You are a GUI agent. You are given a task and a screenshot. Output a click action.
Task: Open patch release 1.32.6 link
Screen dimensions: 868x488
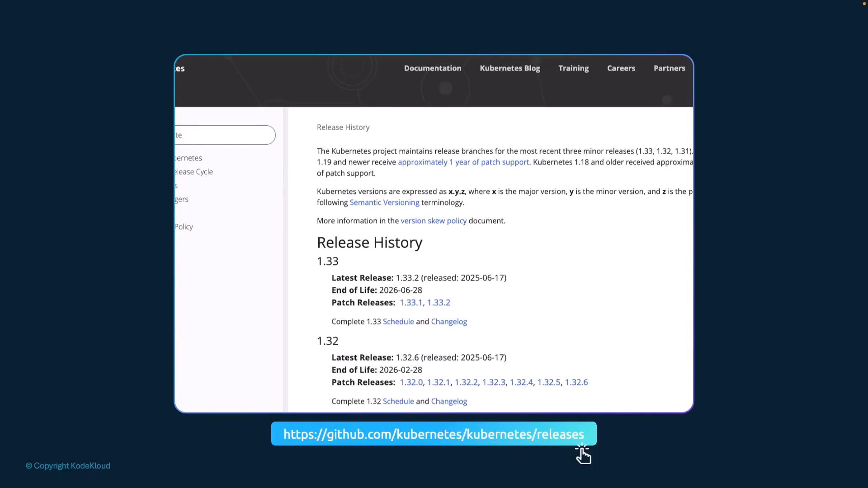pyautogui.click(x=576, y=382)
